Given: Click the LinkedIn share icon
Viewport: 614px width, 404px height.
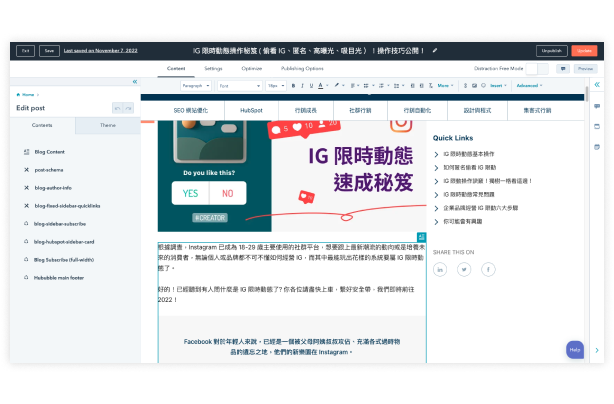Looking at the screenshot, I should [440, 270].
